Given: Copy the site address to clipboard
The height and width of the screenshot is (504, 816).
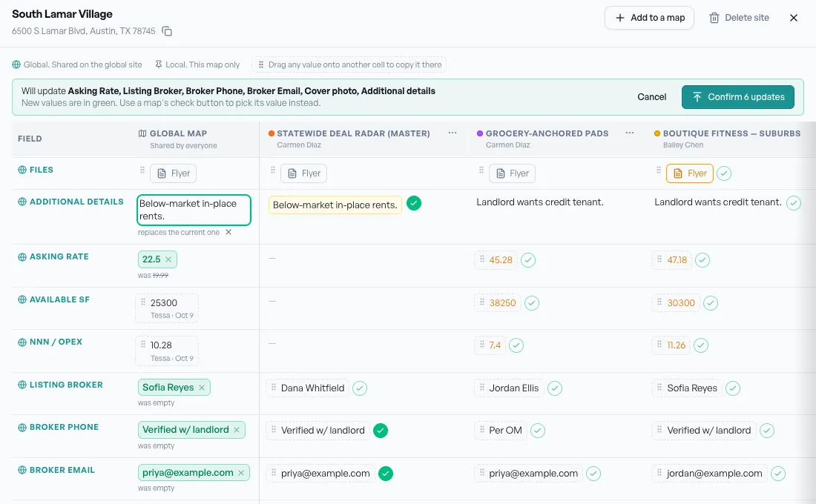Looking at the screenshot, I should pos(167,31).
